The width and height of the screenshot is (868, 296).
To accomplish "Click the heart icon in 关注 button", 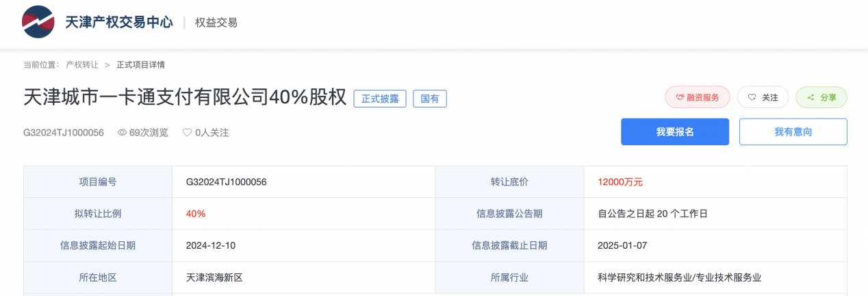I will point(752,97).
